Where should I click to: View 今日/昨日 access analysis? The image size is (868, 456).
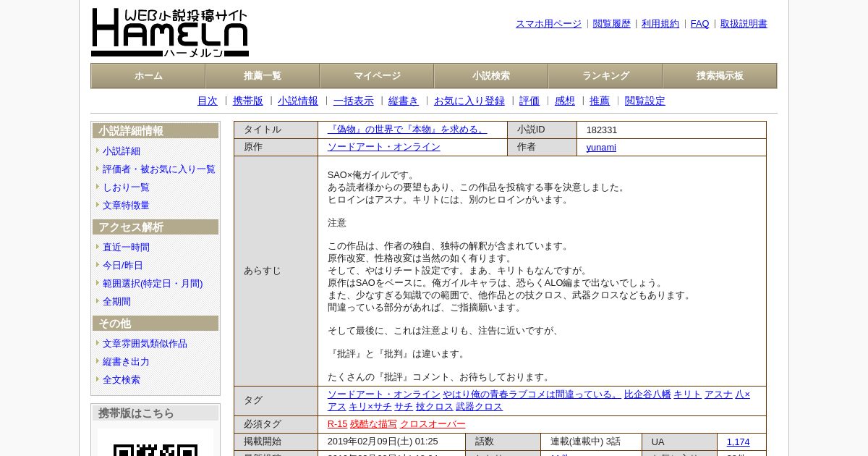(123, 266)
